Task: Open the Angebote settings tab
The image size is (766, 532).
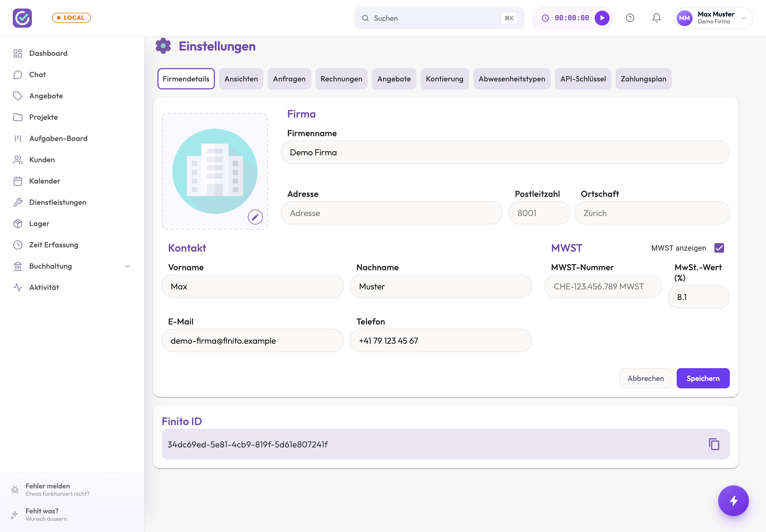Action: (x=394, y=79)
